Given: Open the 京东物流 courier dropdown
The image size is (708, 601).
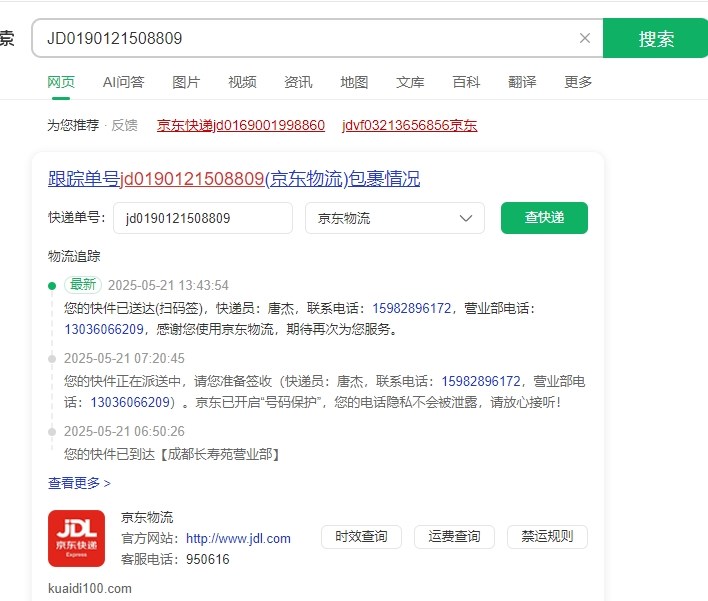Looking at the screenshot, I should (x=395, y=218).
